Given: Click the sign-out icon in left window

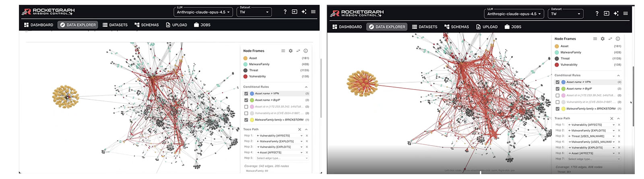Looking at the screenshot, I should [x=294, y=12].
